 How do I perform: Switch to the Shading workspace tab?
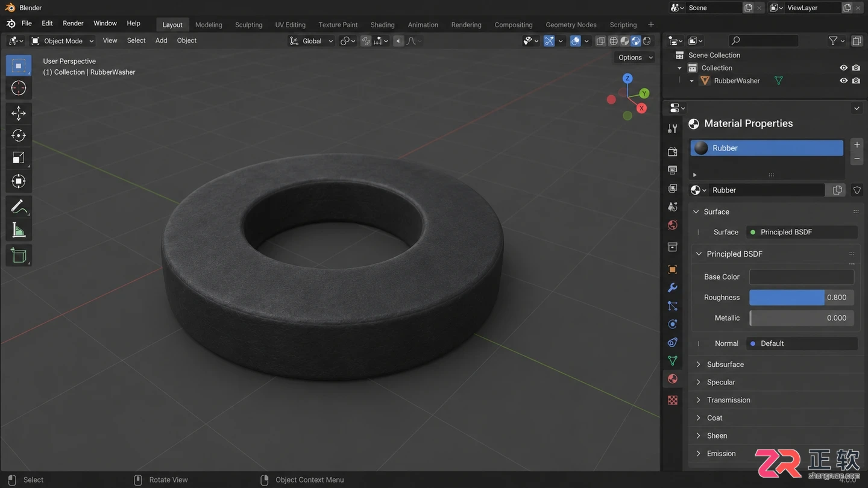point(382,25)
